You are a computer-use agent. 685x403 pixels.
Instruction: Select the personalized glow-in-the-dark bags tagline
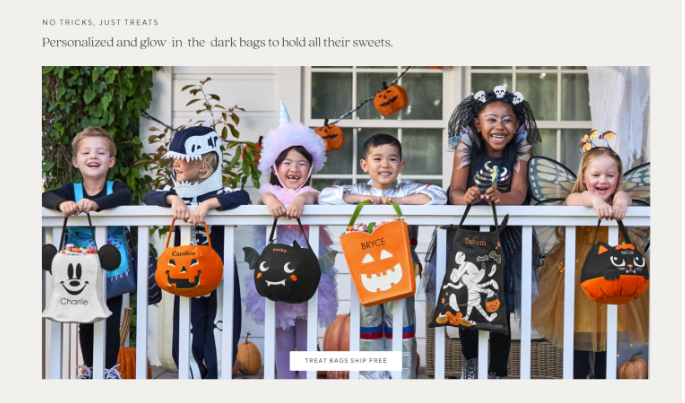point(217,42)
